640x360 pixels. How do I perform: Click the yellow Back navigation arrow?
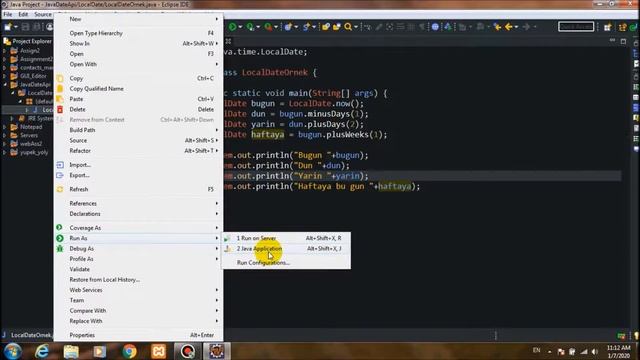point(508,27)
